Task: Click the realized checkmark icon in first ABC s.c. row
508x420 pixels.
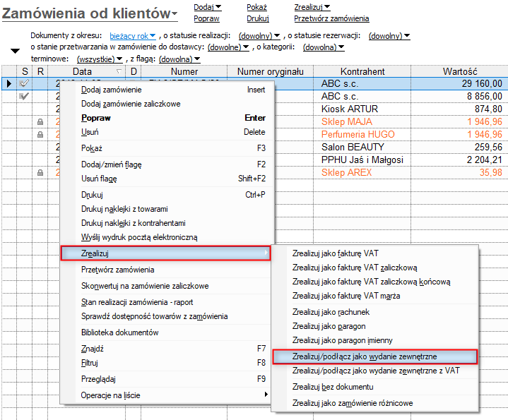Action: (24, 83)
